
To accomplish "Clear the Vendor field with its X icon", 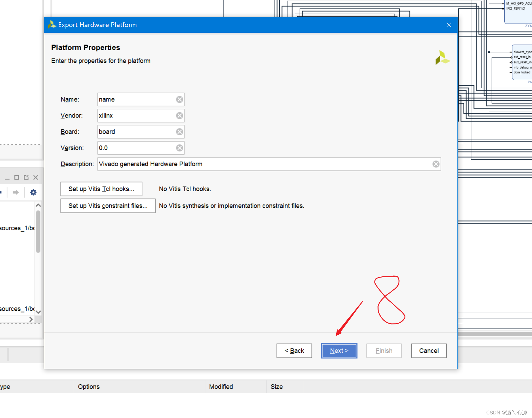I will click(180, 116).
